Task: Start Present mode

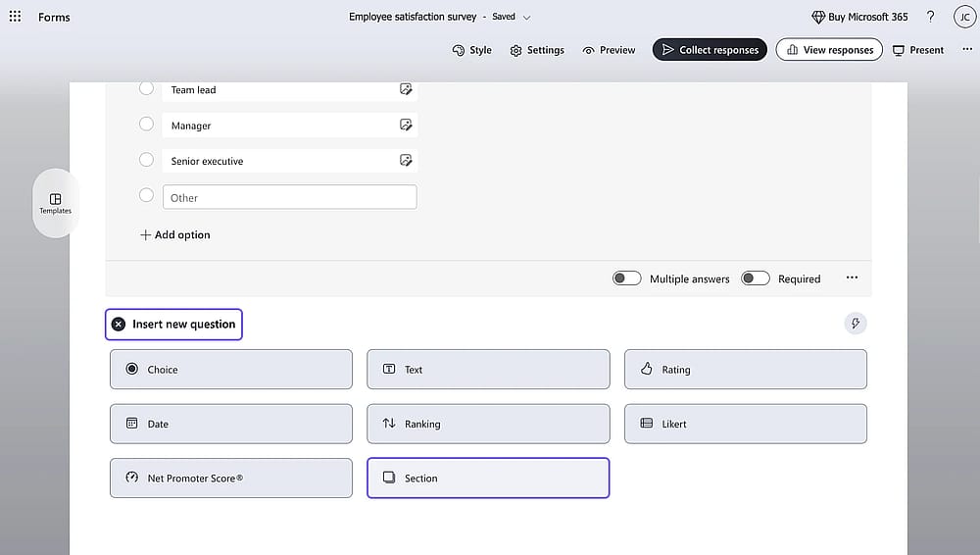Action: pyautogui.click(x=917, y=50)
